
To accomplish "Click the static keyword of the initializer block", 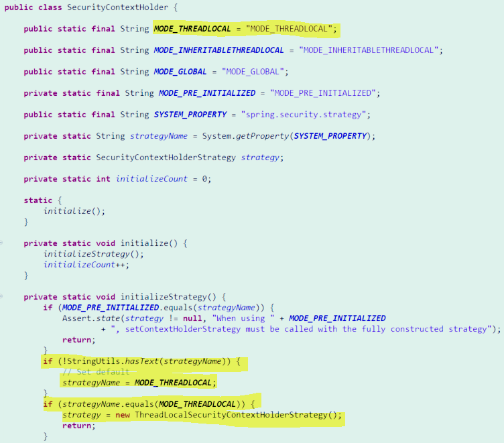I will [x=38, y=200].
